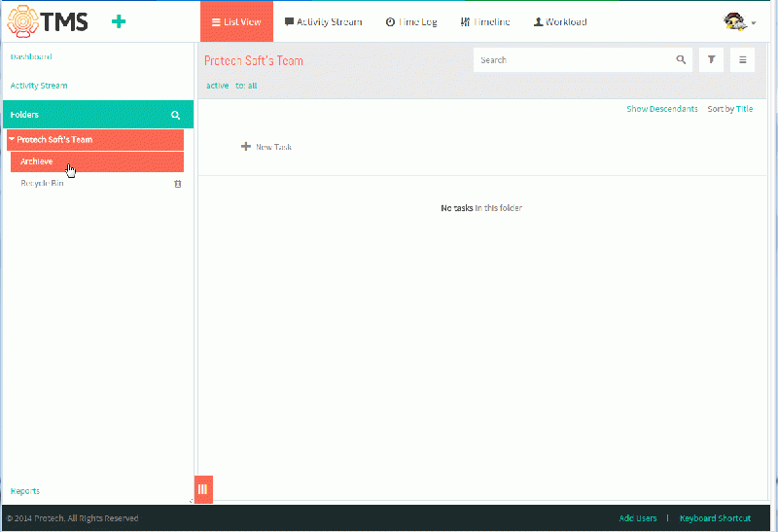Image resolution: width=778 pixels, height=532 pixels.
Task: Open Reports in sidebar
Action: pyautogui.click(x=25, y=491)
